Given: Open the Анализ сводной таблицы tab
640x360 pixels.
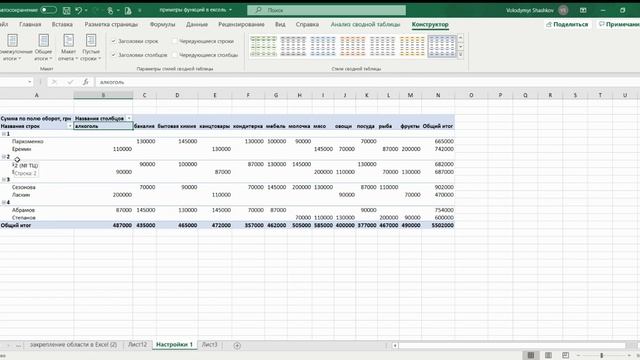Looking at the screenshot, I should click(x=365, y=24).
